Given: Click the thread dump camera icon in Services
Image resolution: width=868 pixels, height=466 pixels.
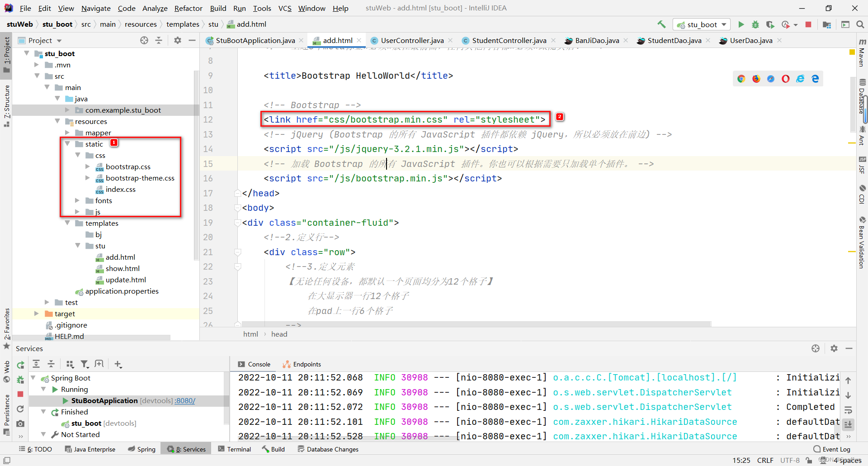Looking at the screenshot, I should point(20,423).
